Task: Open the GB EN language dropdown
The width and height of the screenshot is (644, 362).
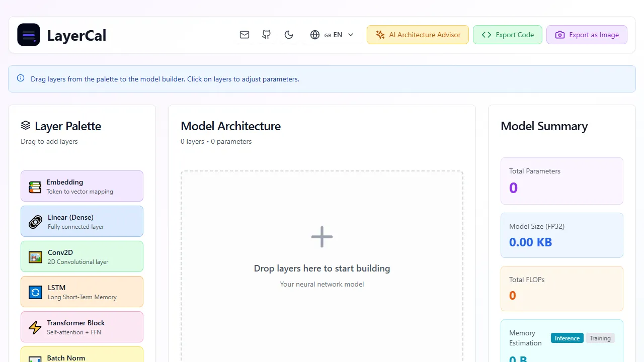Action: pyautogui.click(x=332, y=35)
